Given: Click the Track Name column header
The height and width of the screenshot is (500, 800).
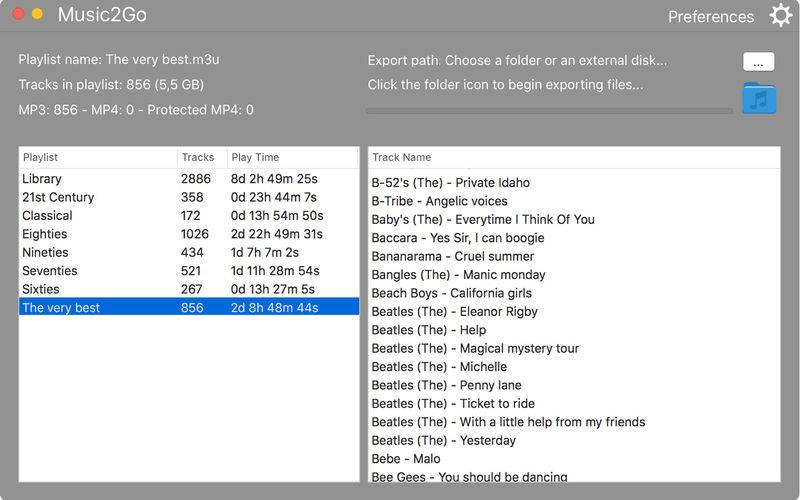Looking at the screenshot, I should [574, 157].
